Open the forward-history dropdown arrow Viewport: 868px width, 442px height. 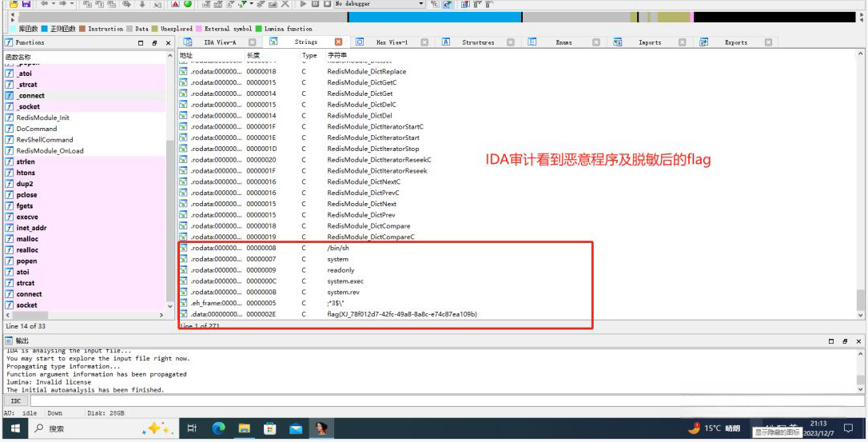coord(71,4)
